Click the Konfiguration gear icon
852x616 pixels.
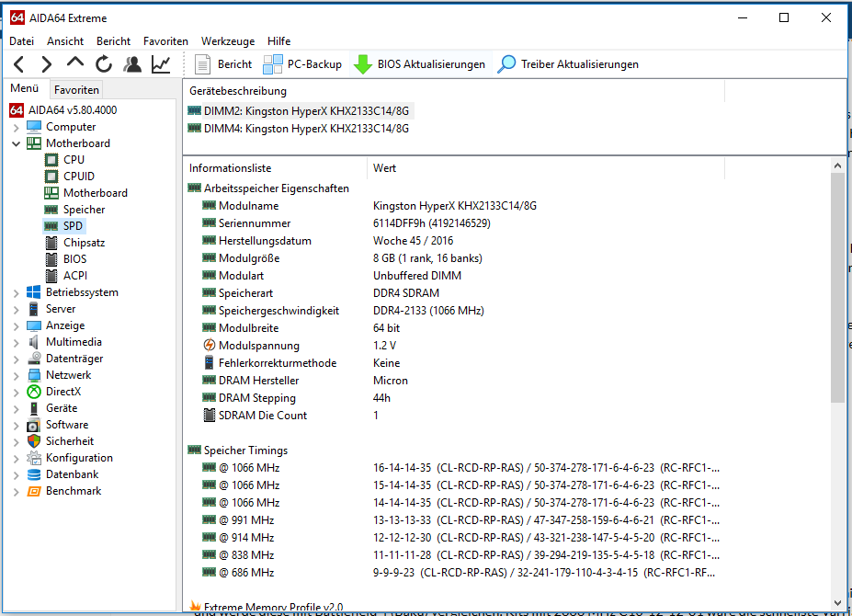[34, 459]
